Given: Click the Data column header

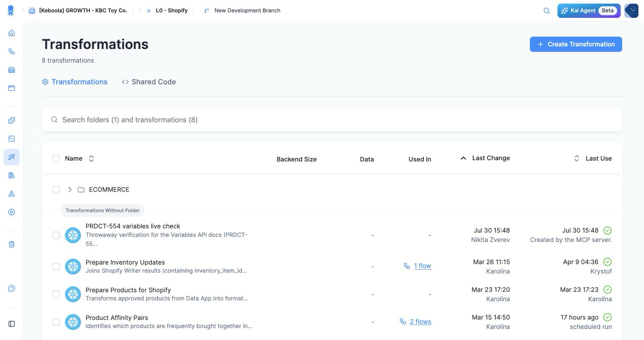Looking at the screenshot, I should tap(367, 159).
